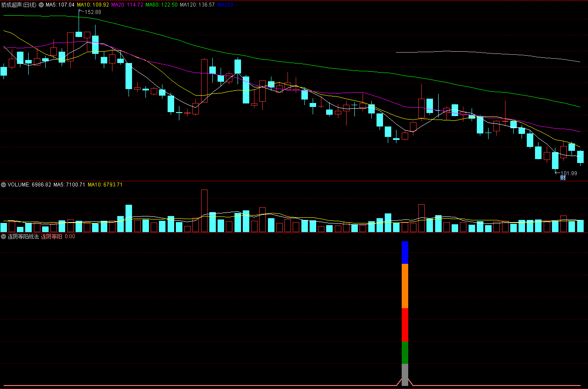The image size is (588, 389).
Task: Open the dropdown arrow beside 骄成超声(日线)
Action: click(41, 4)
